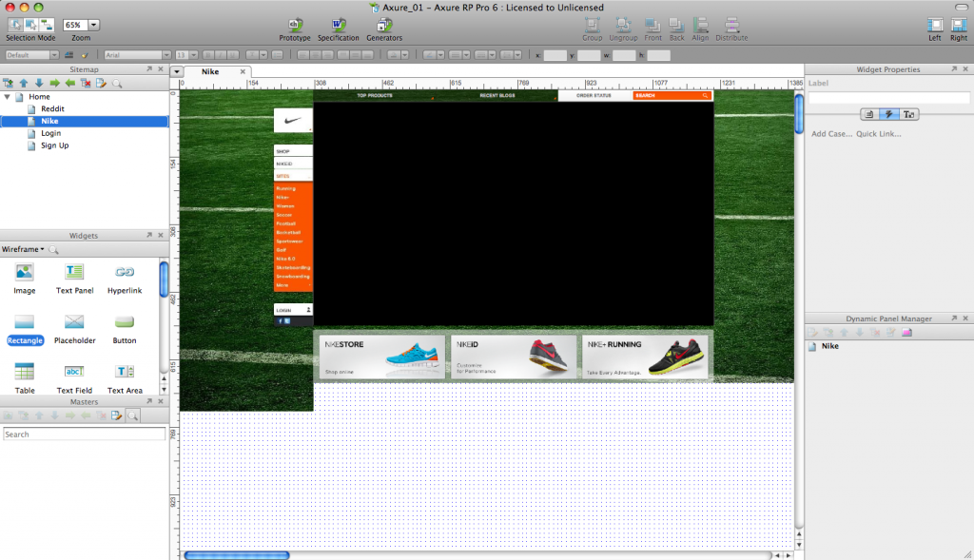Select the Text Field widget
This screenshot has height=560, width=974.
point(74,379)
